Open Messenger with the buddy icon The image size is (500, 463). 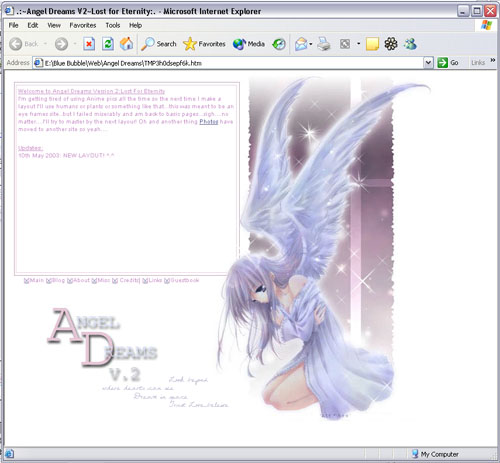click(x=410, y=44)
